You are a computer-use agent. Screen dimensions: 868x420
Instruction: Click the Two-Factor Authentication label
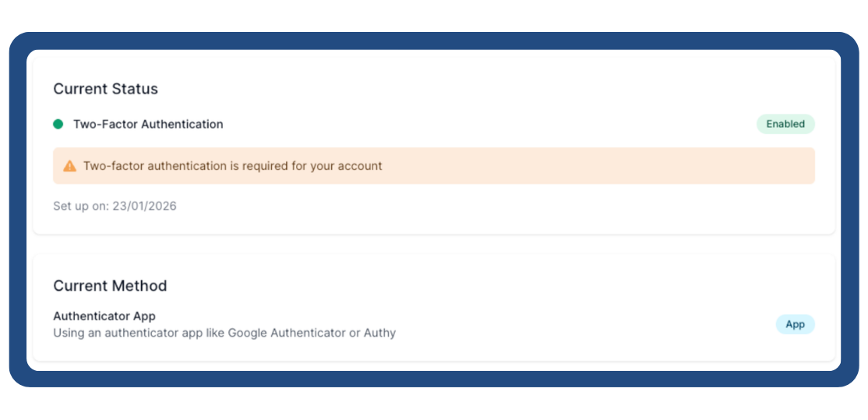coord(148,124)
